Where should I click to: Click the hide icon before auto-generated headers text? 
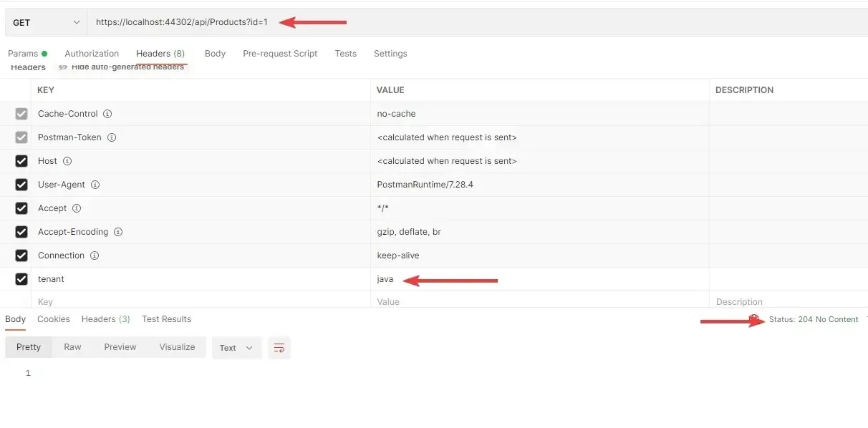[x=62, y=65]
